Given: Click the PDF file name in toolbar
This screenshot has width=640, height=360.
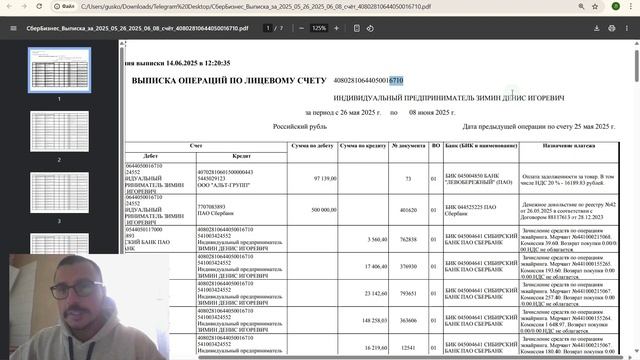Looking at the screenshot, I should [137, 28].
